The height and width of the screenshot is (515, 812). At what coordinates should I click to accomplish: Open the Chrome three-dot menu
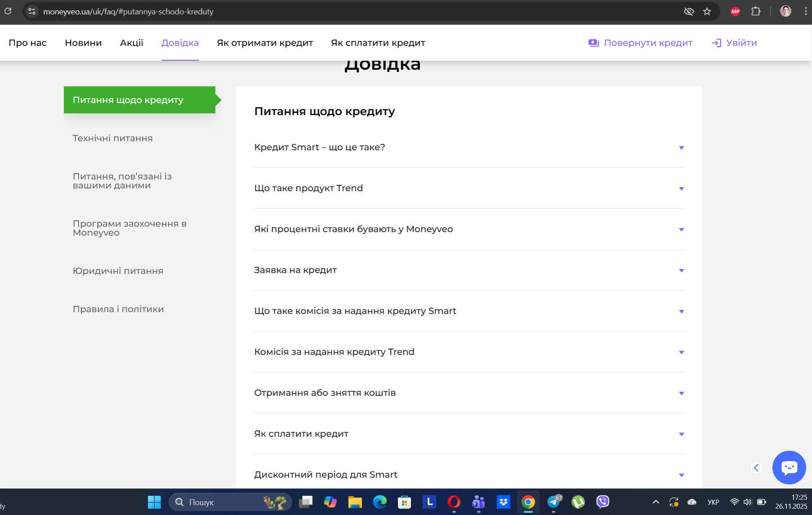coord(805,11)
